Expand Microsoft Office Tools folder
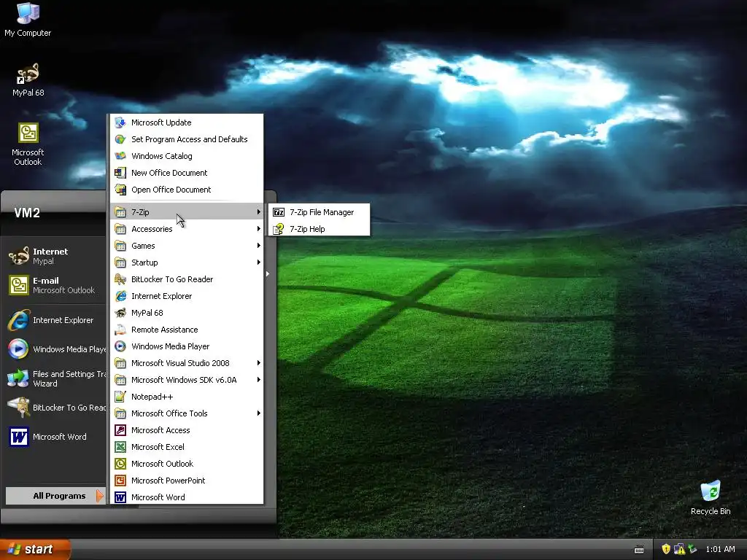Image resolution: width=747 pixels, height=560 pixels. (x=187, y=413)
